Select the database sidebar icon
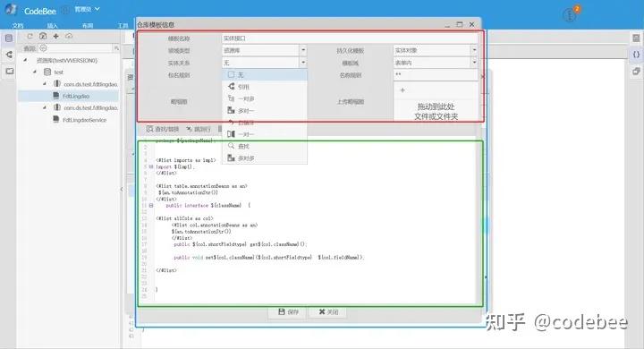Screen dimensions: 644x349 [x=9, y=38]
